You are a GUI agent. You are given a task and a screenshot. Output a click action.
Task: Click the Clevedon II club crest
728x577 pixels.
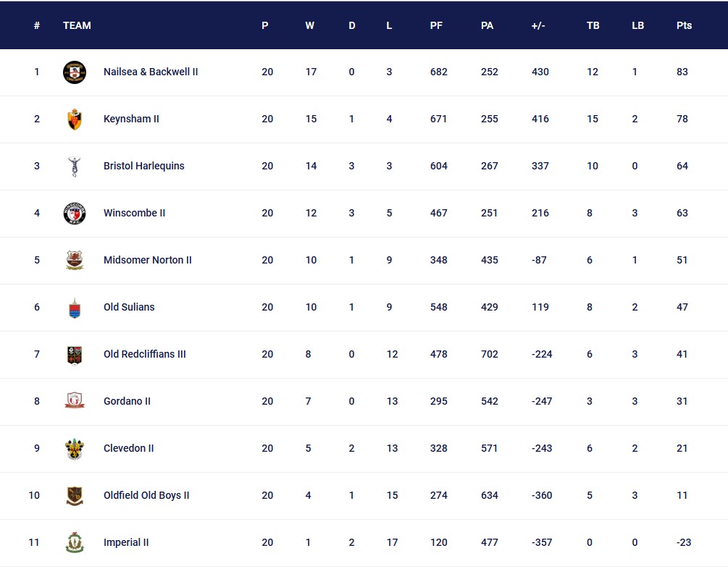74,449
